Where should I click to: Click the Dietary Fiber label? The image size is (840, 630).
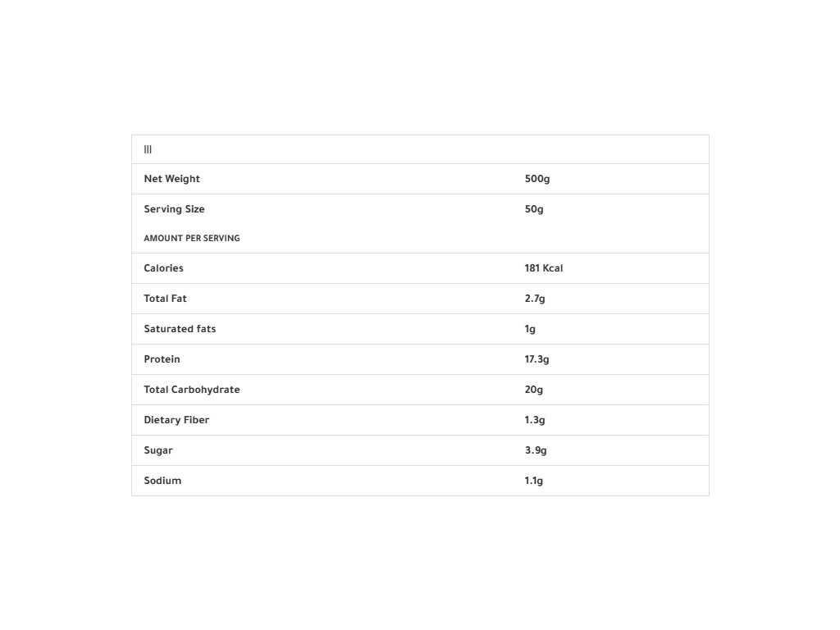click(176, 420)
